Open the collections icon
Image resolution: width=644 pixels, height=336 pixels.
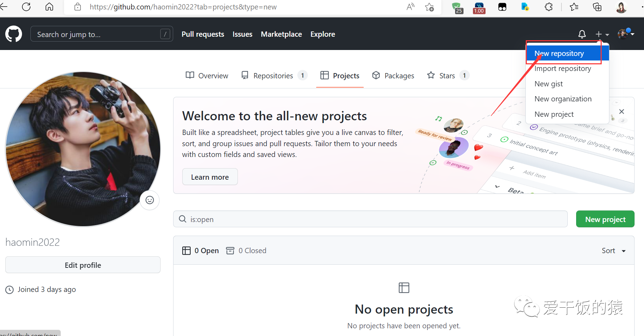click(597, 7)
